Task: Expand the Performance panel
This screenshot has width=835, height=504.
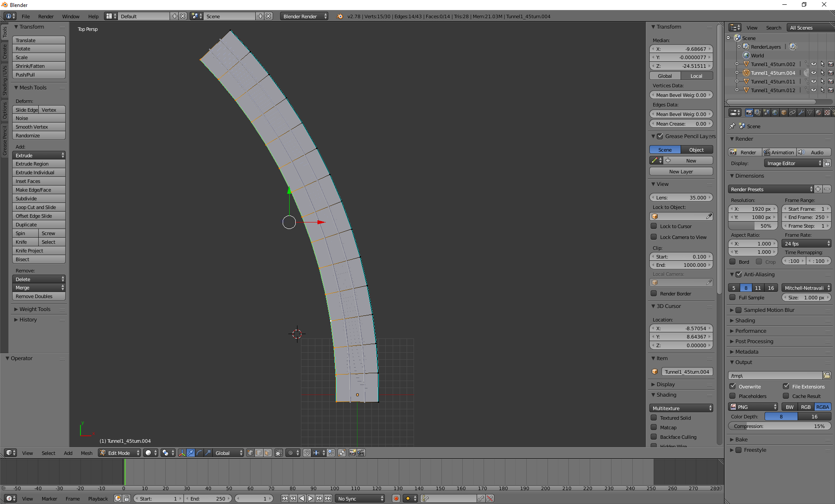Action: tap(751, 331)
